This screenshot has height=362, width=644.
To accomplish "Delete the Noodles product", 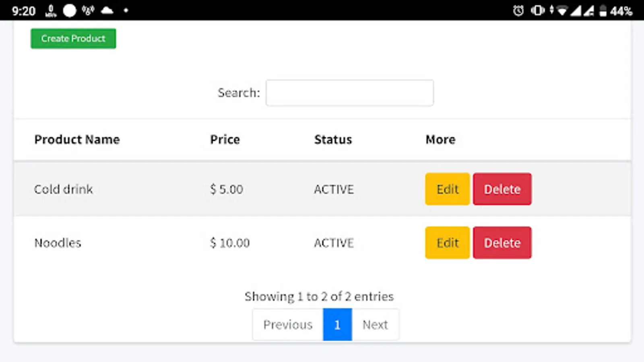I will 502,243.
